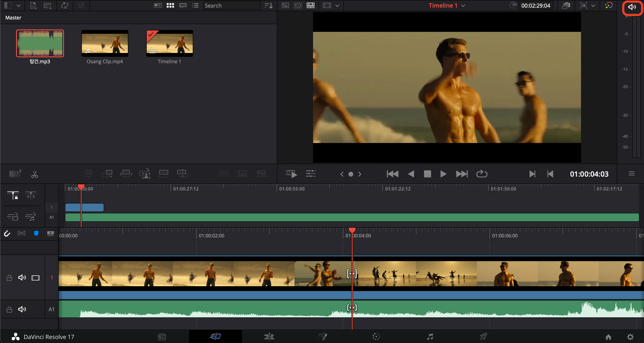Mute audio track A1
Screen dimensions: 644x343
(22, 309)
